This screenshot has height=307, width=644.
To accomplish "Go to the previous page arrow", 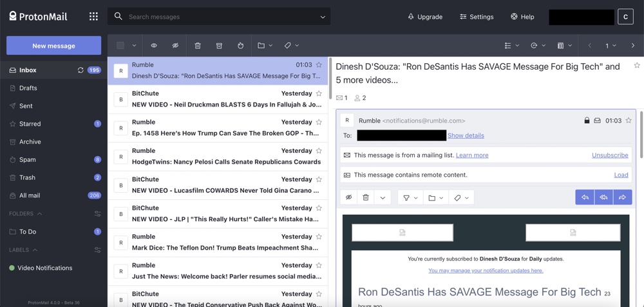I will pos(590,46).
